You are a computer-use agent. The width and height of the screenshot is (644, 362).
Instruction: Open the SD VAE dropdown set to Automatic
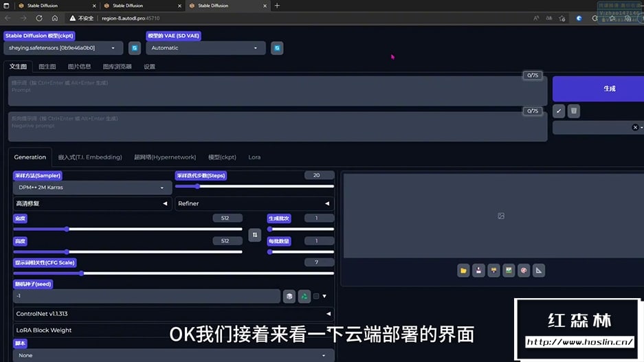(206, 48)
